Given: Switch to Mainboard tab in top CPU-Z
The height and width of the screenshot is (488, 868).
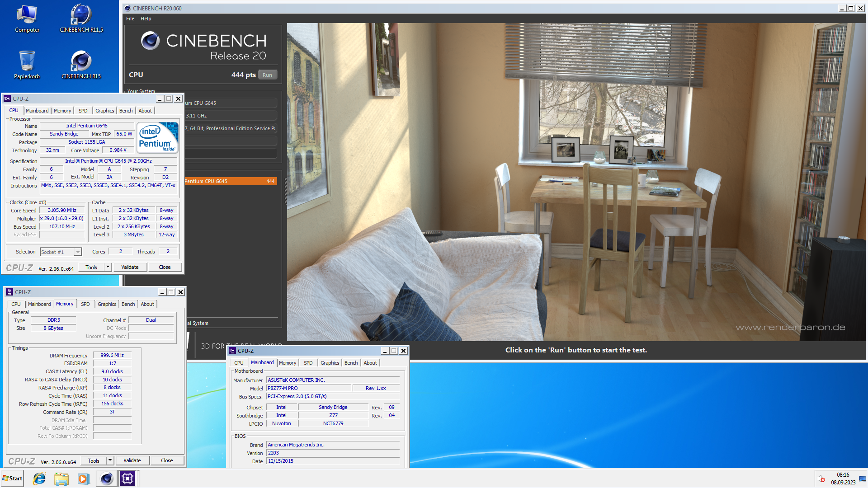Looking at the screenshot, I should tap(37, 111).
